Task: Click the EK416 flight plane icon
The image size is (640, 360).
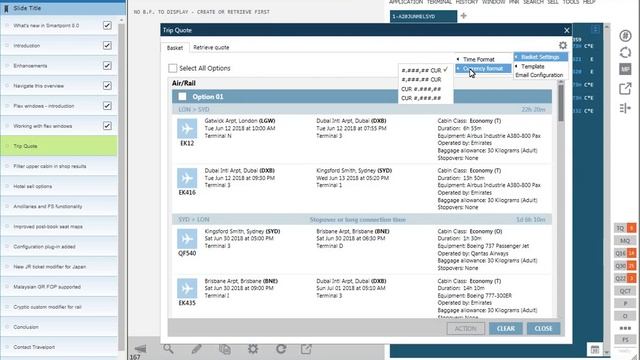Action: pyautogui.click(x=187, y=178)
